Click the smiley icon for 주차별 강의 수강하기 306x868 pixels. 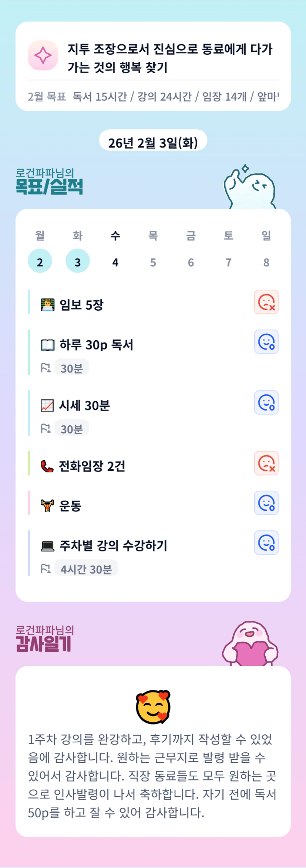click(x=266, y=543)
